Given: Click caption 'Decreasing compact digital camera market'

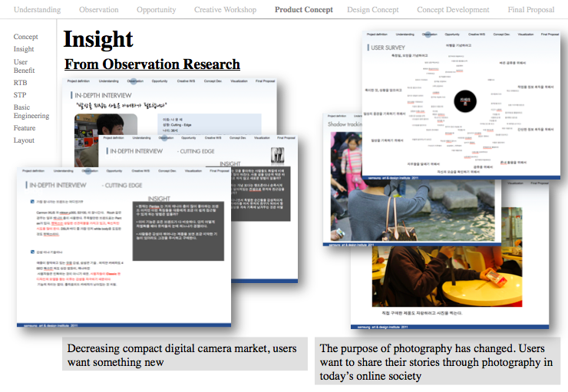Looking at the screenshot, I should point(185,354).
